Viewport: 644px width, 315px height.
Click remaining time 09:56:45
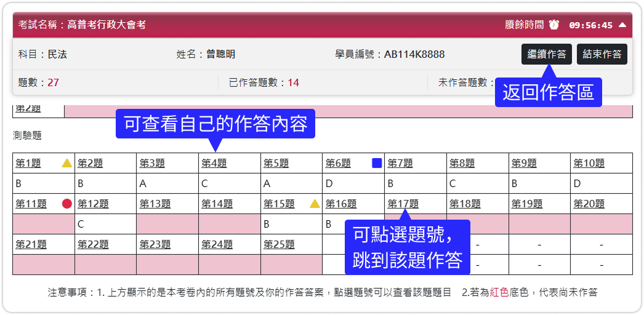pos(591,25)
